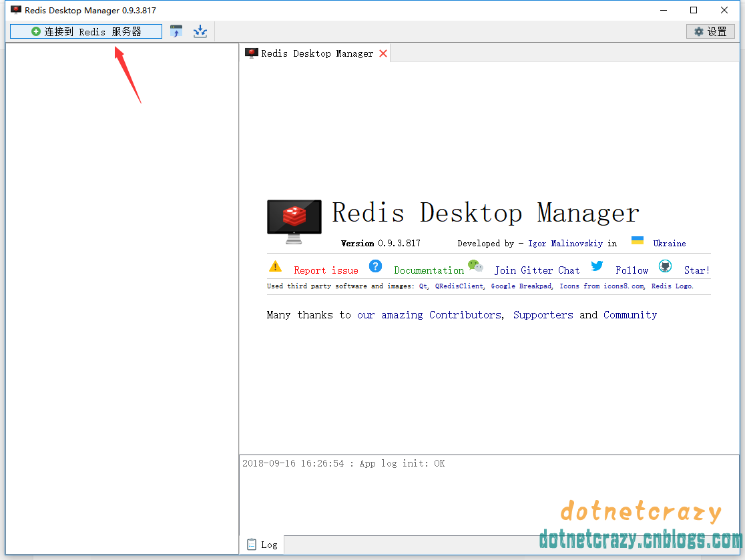
Task: Minimize the Redis Desktop Manager window
Action: (664, 10)
